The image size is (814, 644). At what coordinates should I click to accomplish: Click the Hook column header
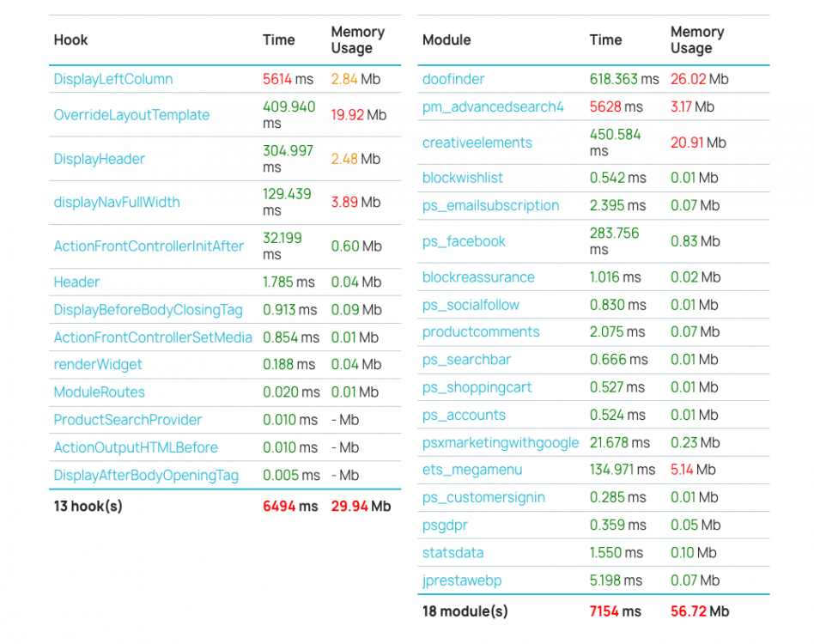(x=70, y=40)
